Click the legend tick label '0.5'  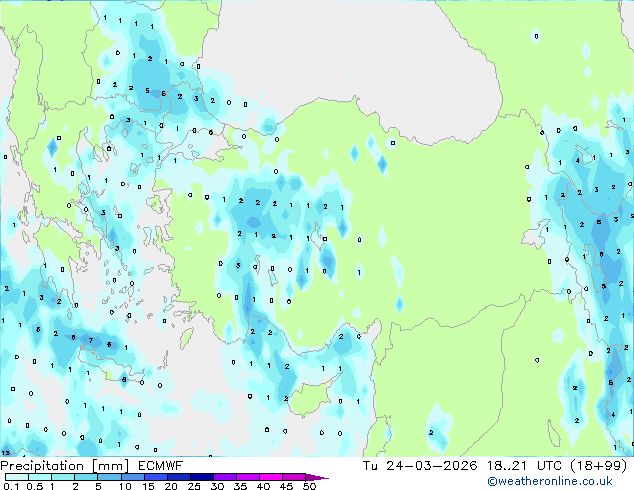coord(35,486)
